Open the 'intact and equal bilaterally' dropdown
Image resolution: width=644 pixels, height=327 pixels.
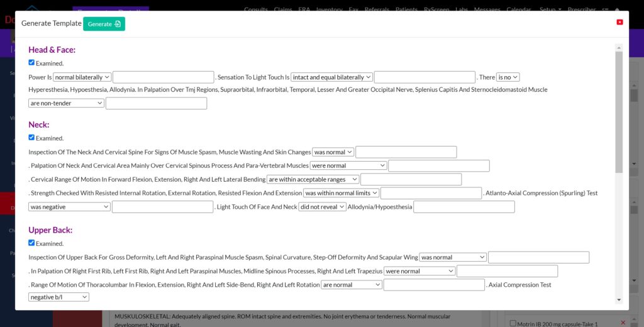click(331, 77)
